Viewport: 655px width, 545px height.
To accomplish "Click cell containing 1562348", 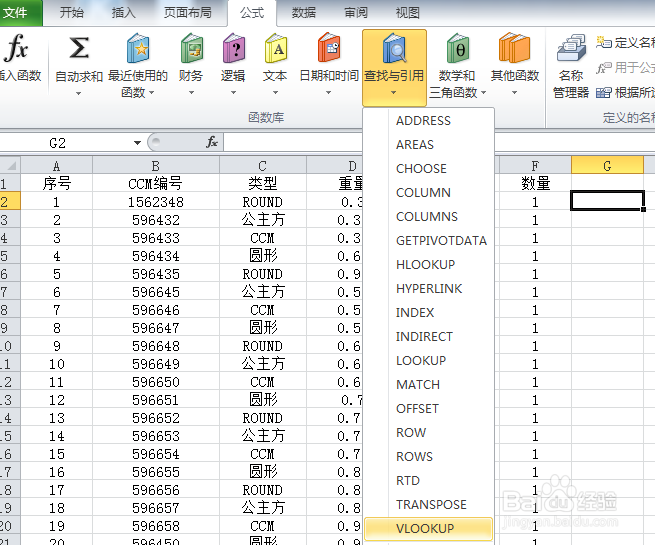I will (156, 202).
